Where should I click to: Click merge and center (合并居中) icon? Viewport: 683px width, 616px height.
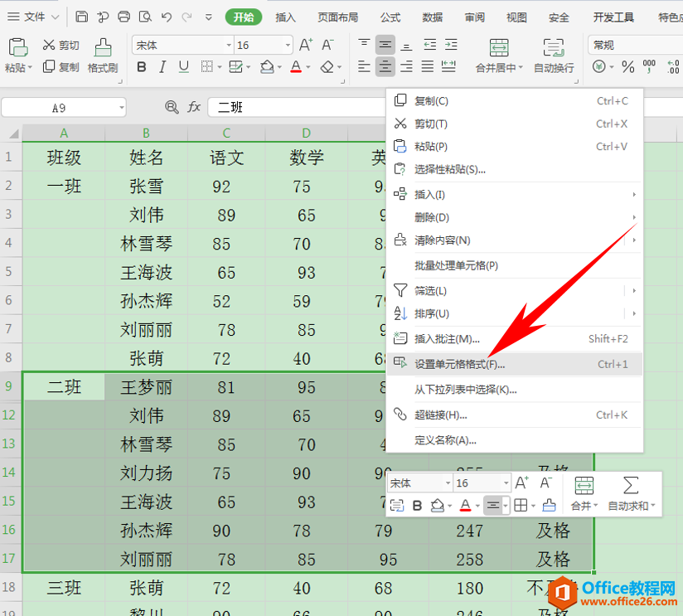coord(499,47)
